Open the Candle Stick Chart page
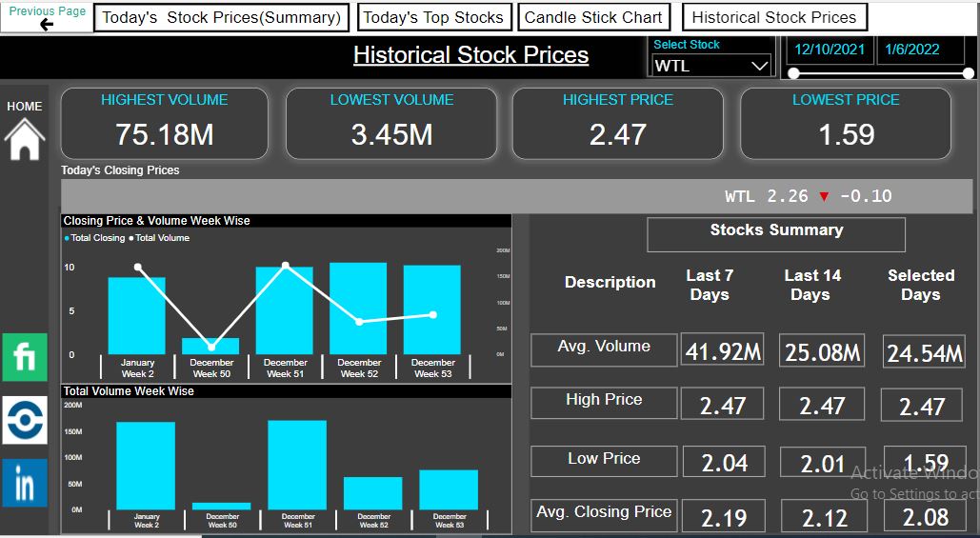The height and width of the screenshot is (538, 980). [593, 17]
